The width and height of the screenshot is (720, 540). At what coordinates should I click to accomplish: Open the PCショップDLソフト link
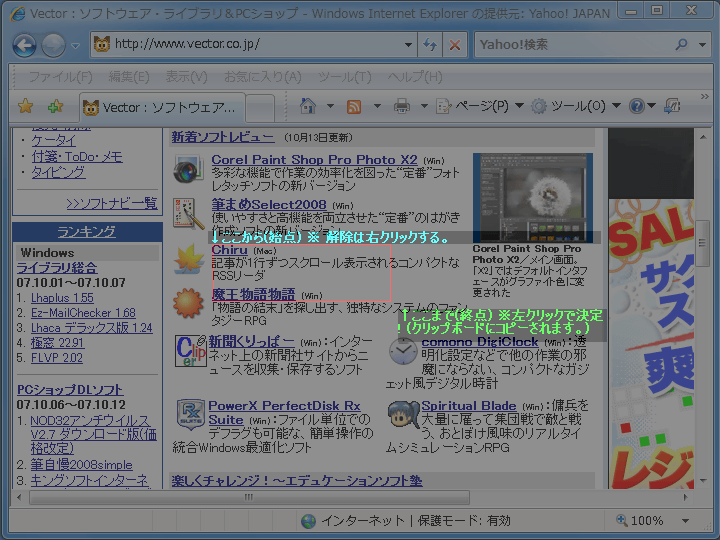70,390
